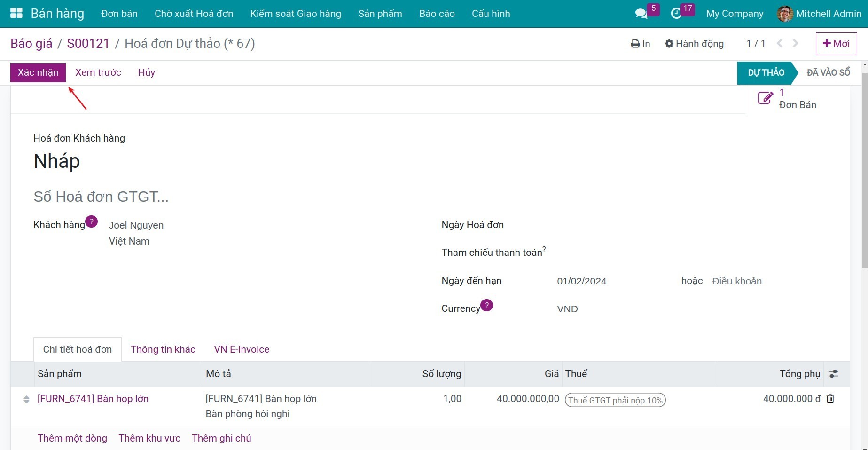Click the Xác nhận button
868x450 pixels.
38,72
